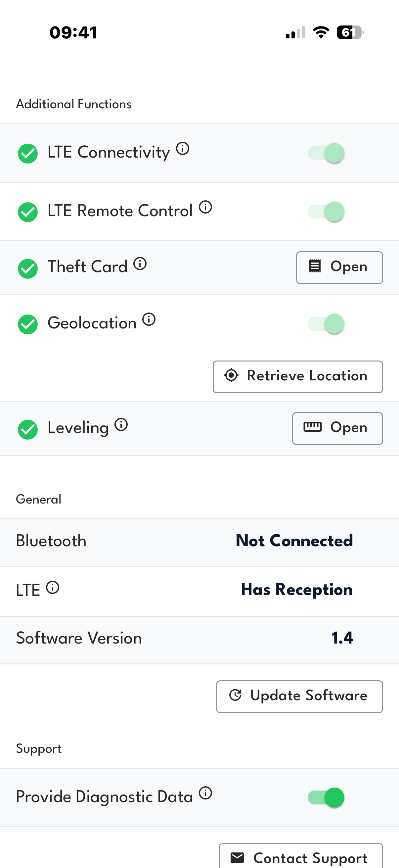Tap Contact Support button

[x=300, y=857]
